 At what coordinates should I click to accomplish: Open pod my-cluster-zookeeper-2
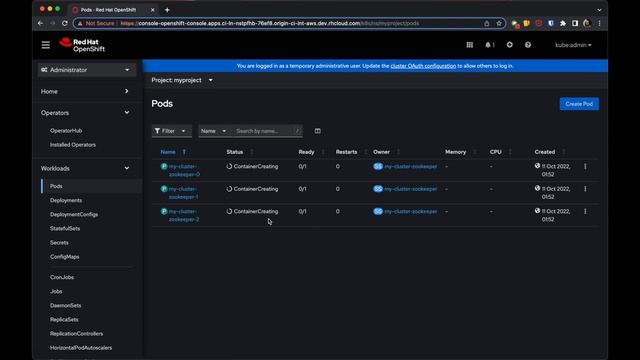click(184, 215)
